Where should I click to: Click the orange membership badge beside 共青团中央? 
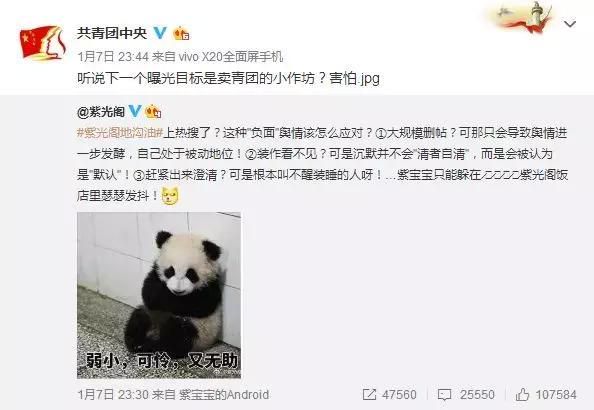pyautogui.click(x=181, y=34)
